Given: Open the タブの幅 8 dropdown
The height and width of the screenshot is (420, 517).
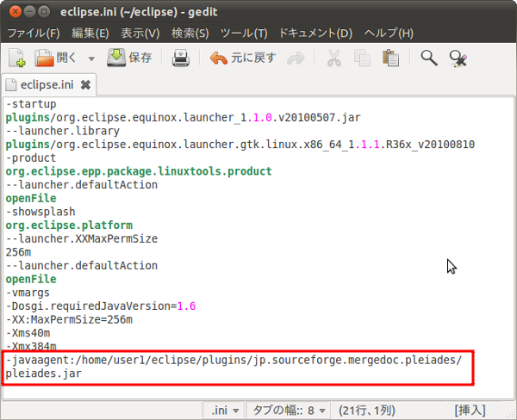Looking at the screenshot, I should pos(289,411).
